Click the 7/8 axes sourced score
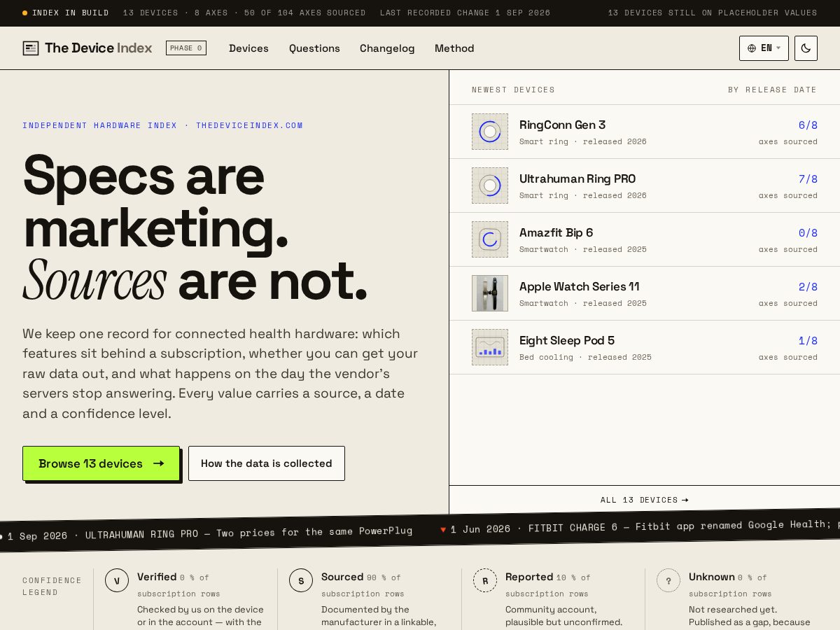 point(808,179)
